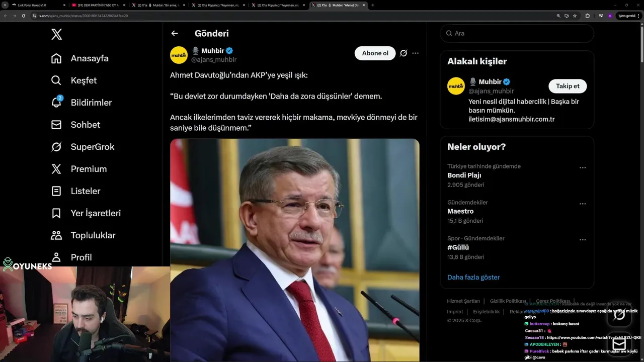This screenshot has height=362, width=644.
Task: Bookmark this page with the star icon
Action: click(x=575, y=16)
